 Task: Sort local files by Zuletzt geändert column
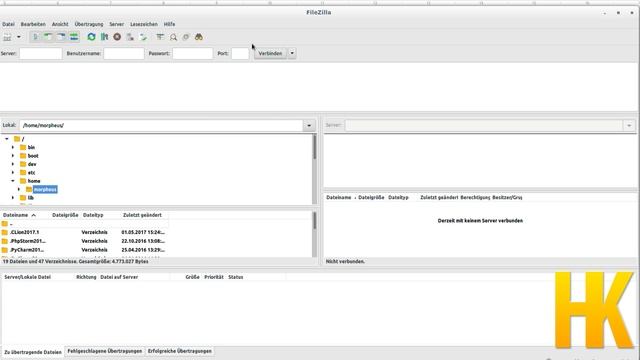click(142, 215)
